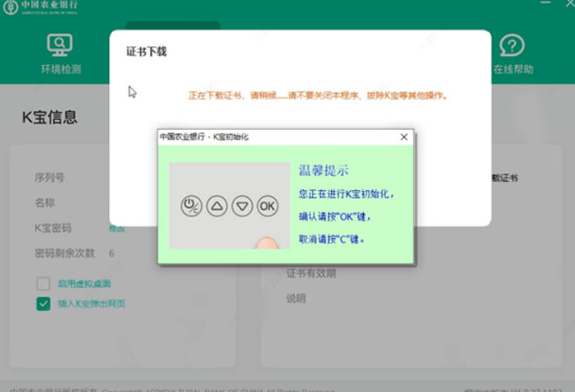
Task: Click the 证书下载 dialog title
Action: (x=146, y=51)
